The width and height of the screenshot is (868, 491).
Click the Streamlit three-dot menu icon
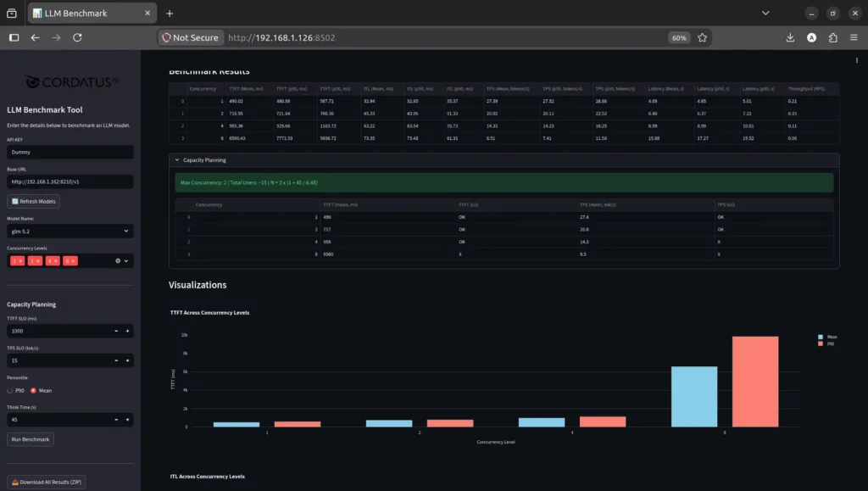(856, 60)
